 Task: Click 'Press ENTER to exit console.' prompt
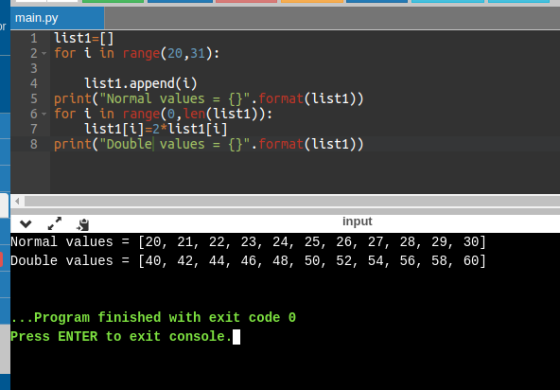(x=121, y=336)
